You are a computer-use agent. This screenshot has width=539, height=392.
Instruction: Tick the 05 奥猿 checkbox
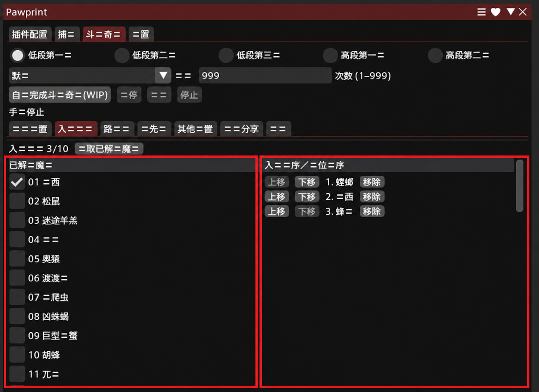pyautogui.click(x=17, y=259)
